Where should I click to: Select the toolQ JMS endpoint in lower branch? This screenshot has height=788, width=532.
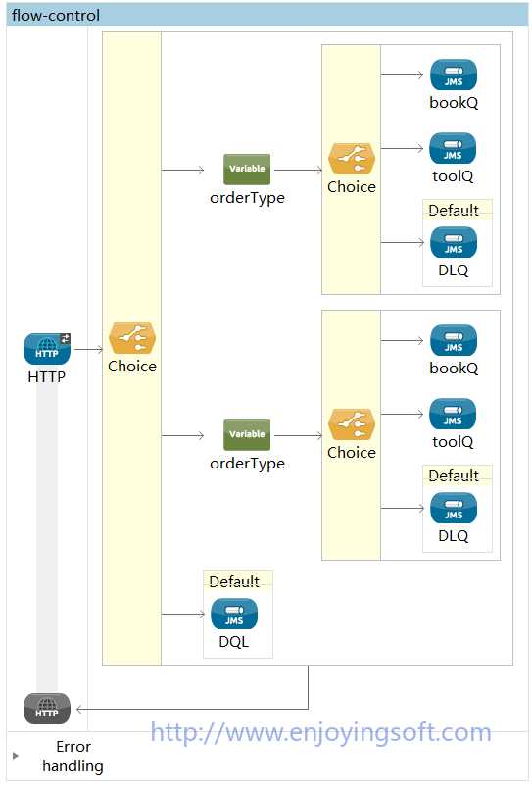point(453,414)
